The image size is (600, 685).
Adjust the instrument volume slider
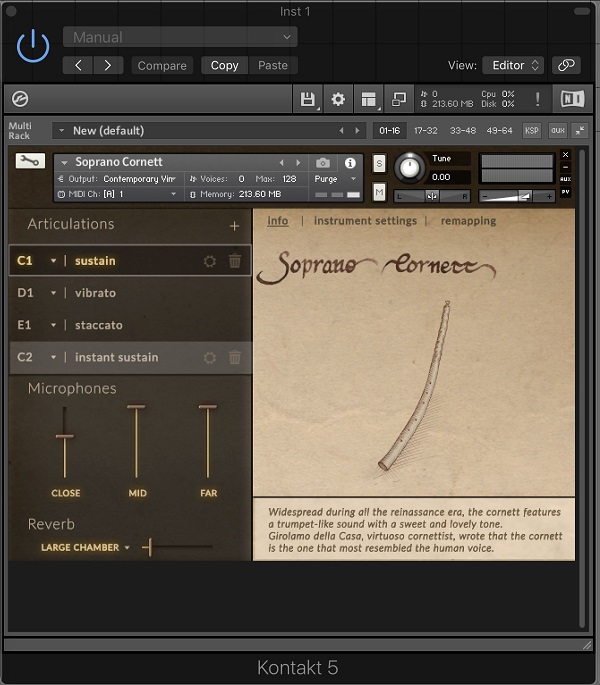click(517, 197)
